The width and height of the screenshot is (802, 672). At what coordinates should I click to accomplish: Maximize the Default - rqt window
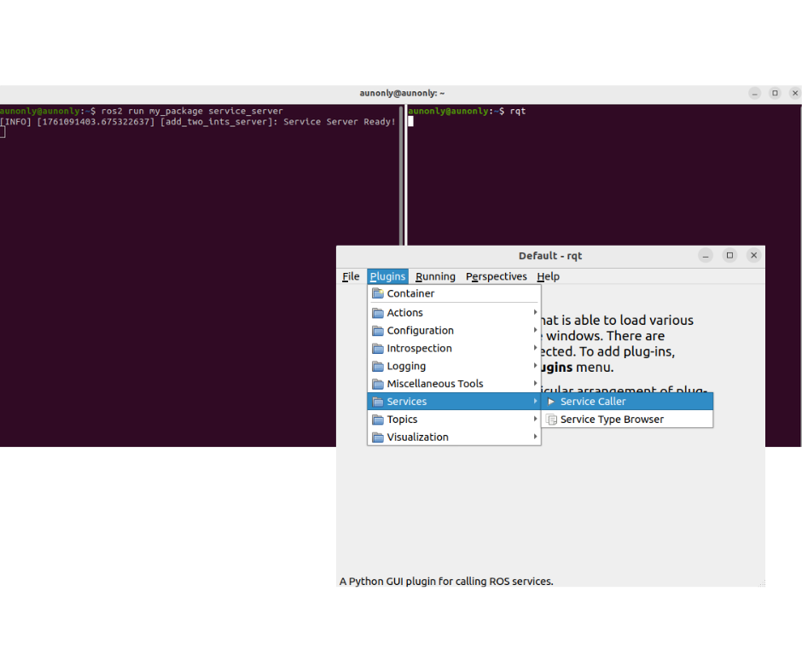pyautogui.click(x=729, y=256)
